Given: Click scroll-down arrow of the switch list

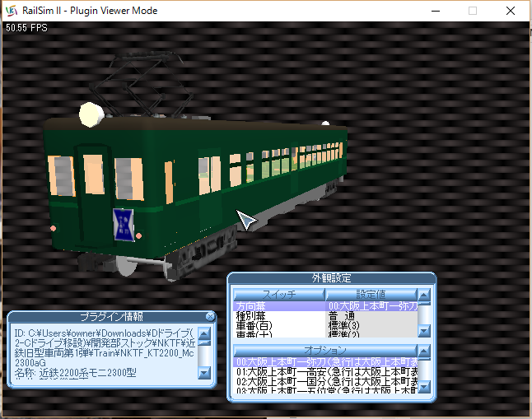Looking at the screenshot, I should click(x=424, y=330).
